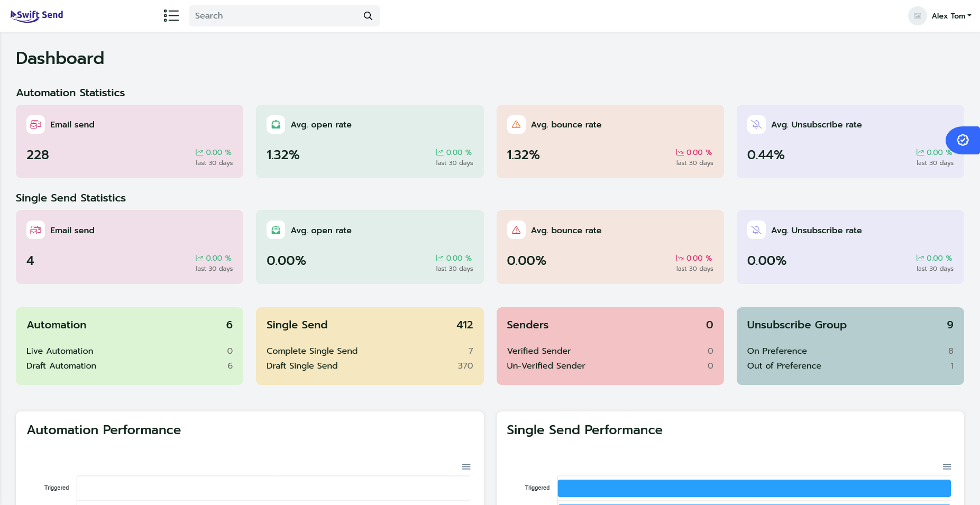Viewport: 980px width, 505px height.
Task: Select the Draft Automation row
Action: coord(130,366)
